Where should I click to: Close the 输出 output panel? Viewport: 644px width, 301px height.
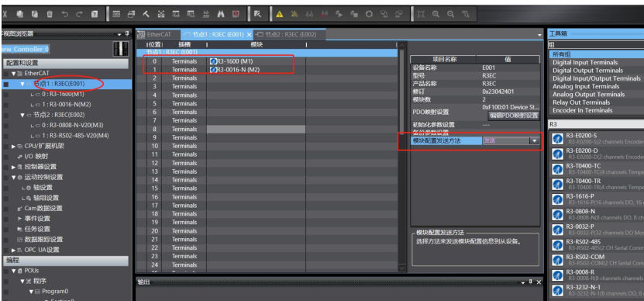(x=539, y=282)
